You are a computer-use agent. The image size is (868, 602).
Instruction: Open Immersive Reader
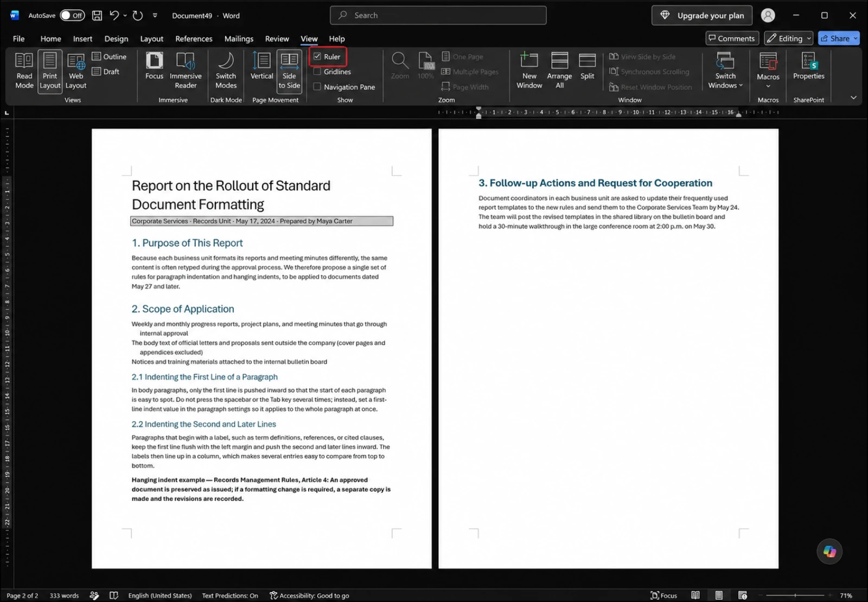click(x=186, y=71)
